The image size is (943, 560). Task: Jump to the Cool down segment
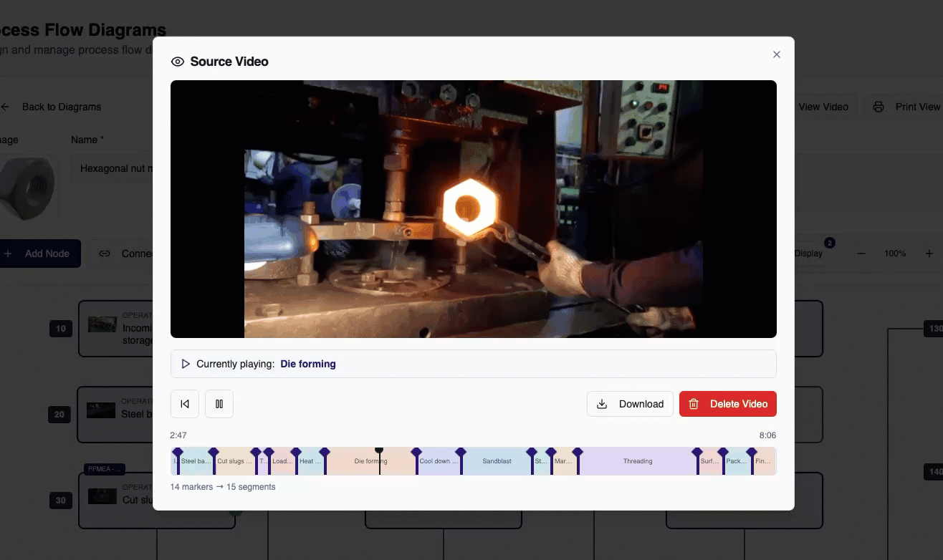pyautogui.click(x=436, y=462)
